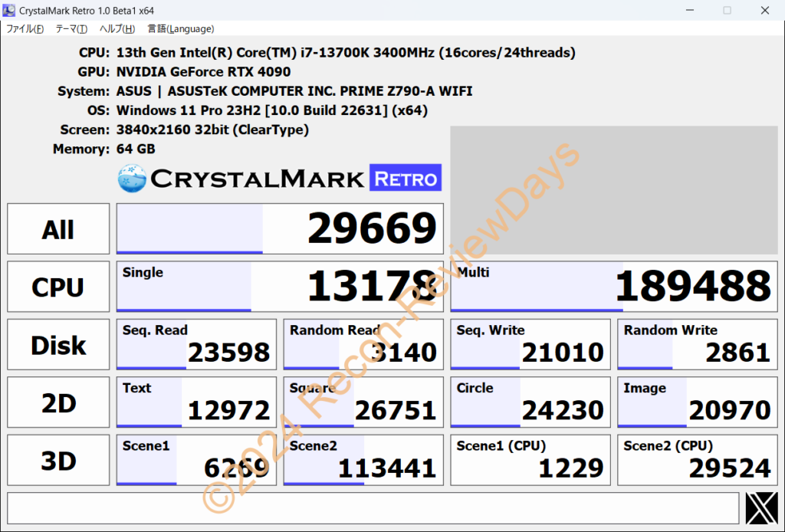Click the CPU benchmark button
The image size is (785, 532).
(x=57, y=286)
